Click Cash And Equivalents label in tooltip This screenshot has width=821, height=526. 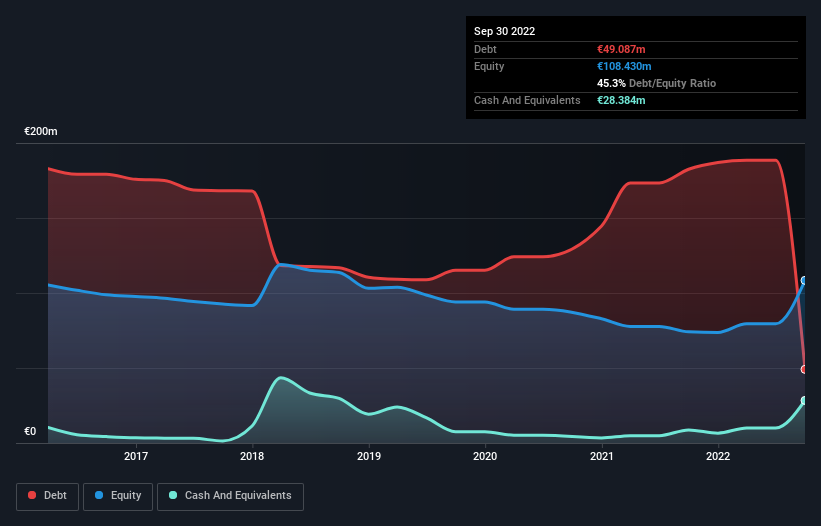(527, 100)
